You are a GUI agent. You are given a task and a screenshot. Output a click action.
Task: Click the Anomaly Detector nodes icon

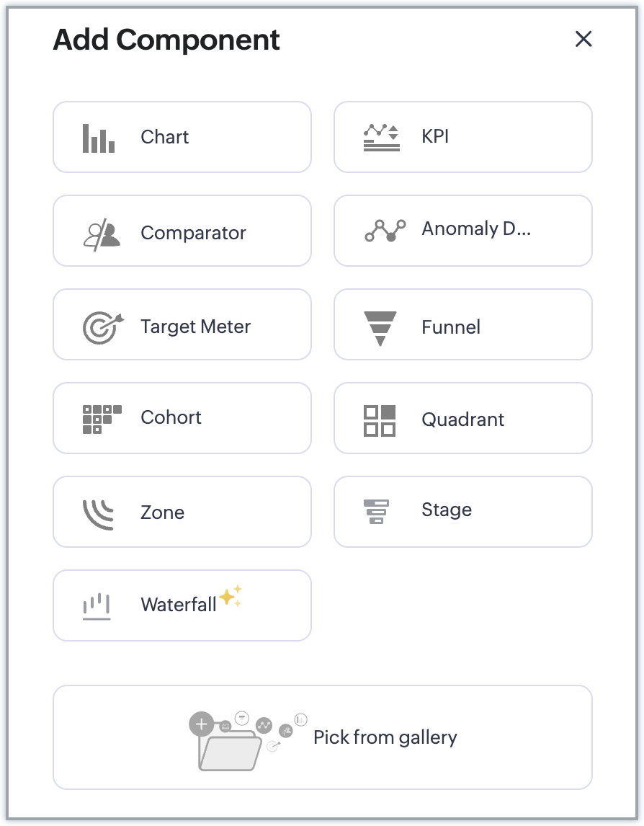coord(385,231)
